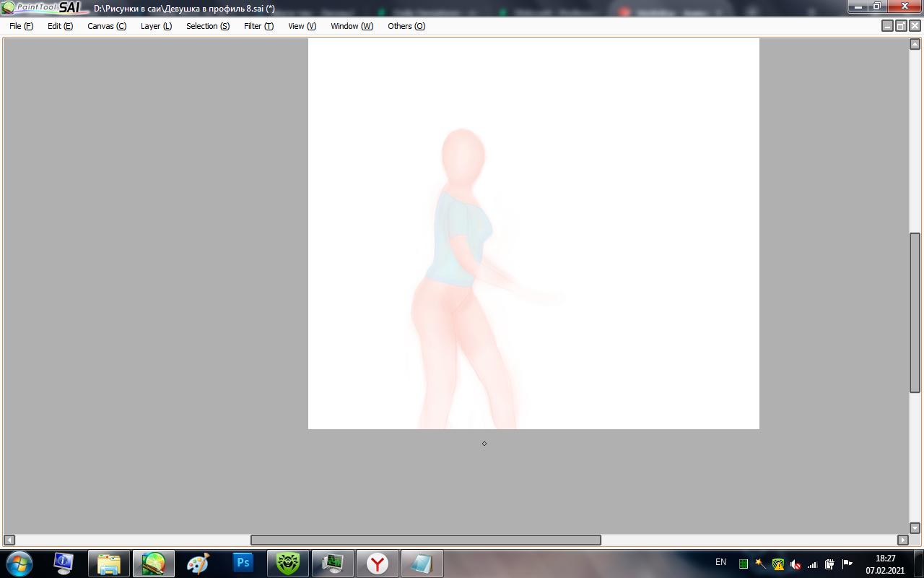The image size is (924, 578).
Task: Open Yandex Browser from the taskbar
Action: point(378,563)
